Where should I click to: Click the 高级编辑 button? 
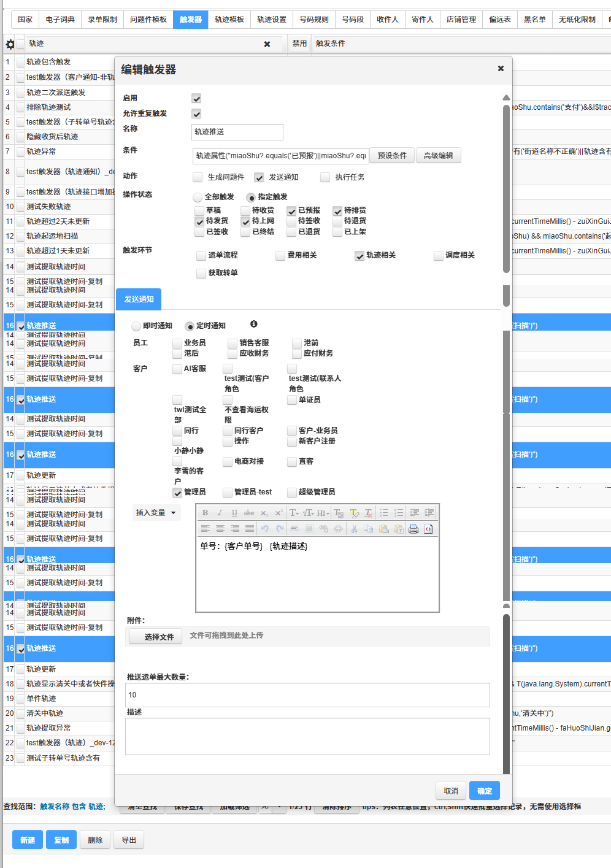coord(438,156)
